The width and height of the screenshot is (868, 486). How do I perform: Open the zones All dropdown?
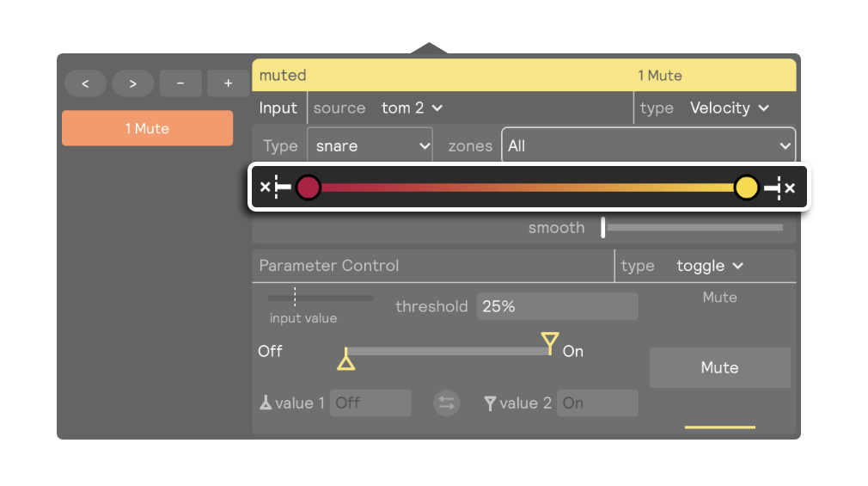pyautogui.click(x=648, y=145)
